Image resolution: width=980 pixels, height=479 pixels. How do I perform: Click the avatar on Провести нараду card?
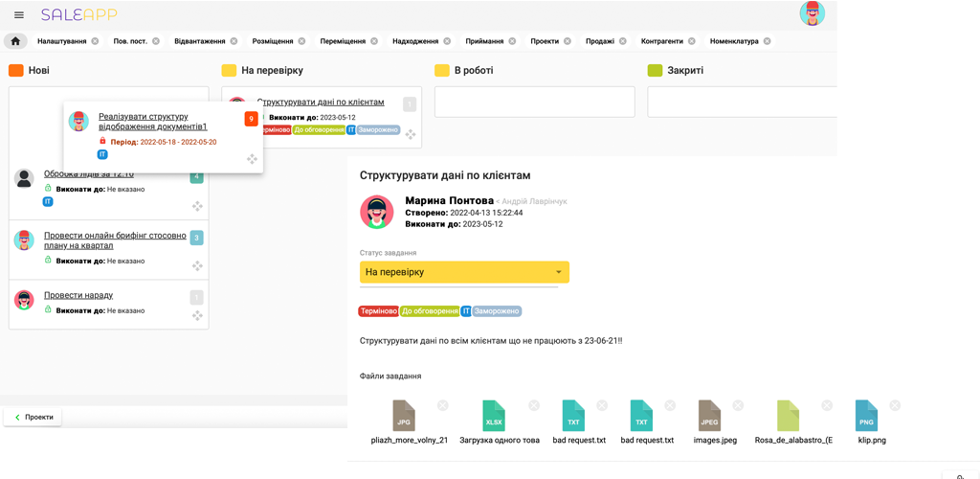[x=24, y=300]
